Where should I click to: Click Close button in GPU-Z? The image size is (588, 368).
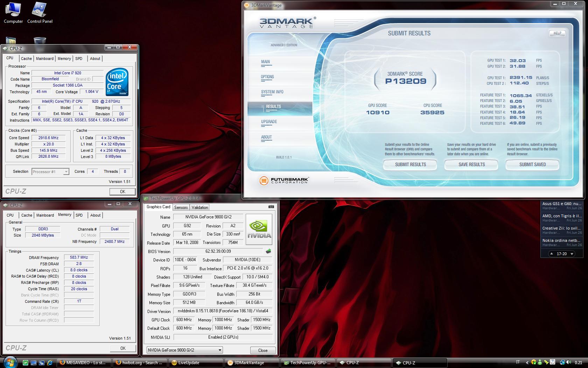pos(263,350)
